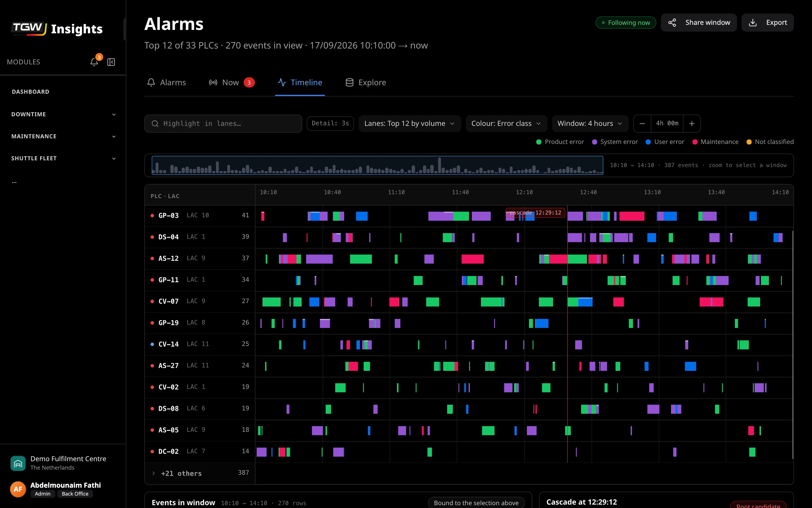Increase window duration with plus button
The image size is (812, 508).
point(692,124)
